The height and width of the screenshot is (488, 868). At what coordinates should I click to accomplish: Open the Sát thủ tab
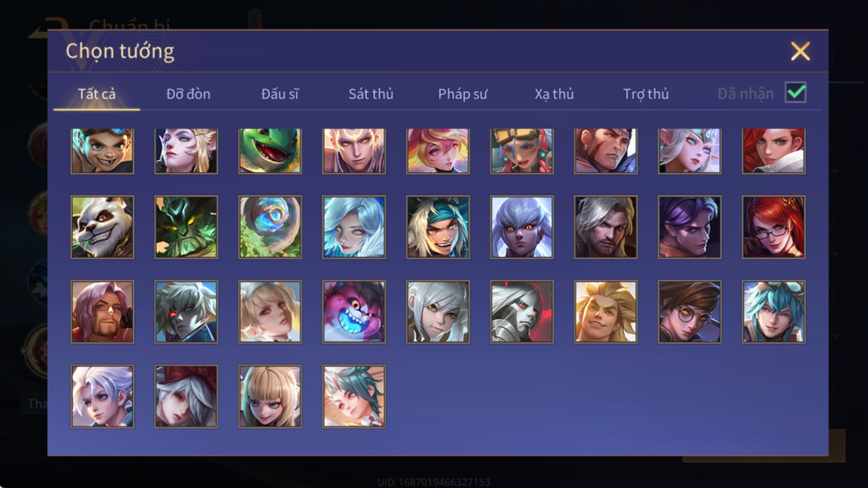371,94
